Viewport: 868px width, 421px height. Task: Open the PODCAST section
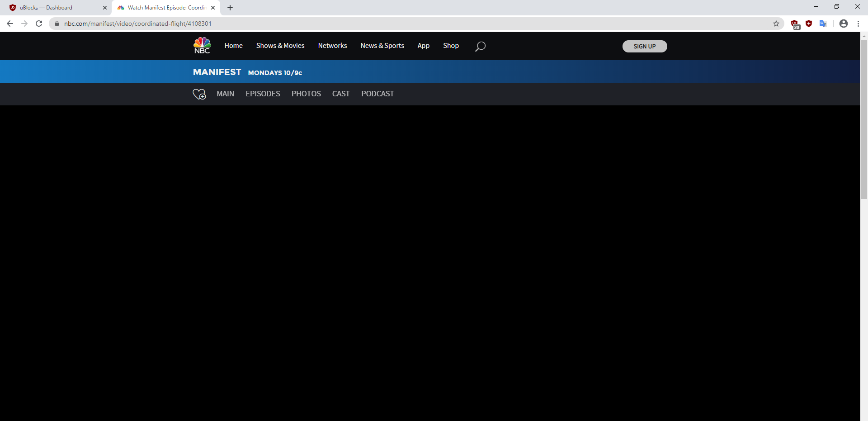coord(377,94)
